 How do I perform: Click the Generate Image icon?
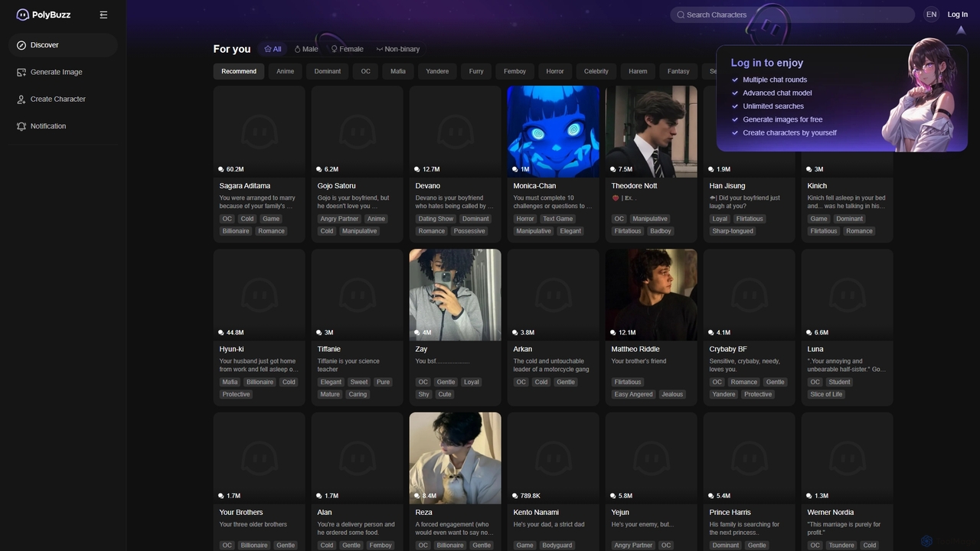(21, 72)
